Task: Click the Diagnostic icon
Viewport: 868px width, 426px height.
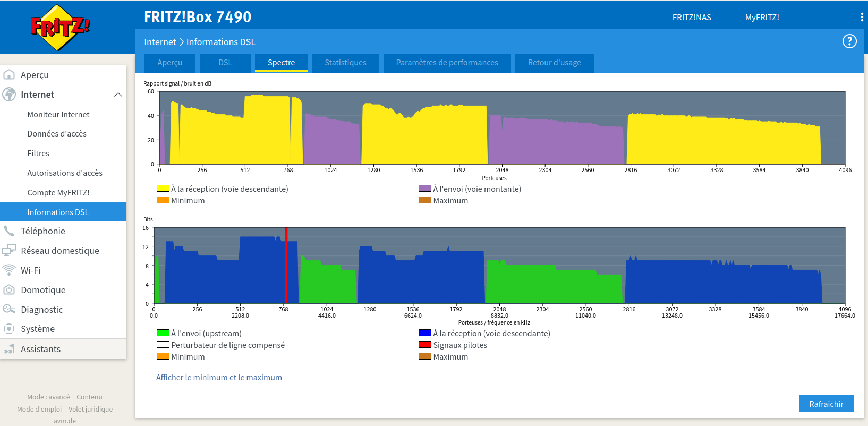Action: tap(9, 310)
